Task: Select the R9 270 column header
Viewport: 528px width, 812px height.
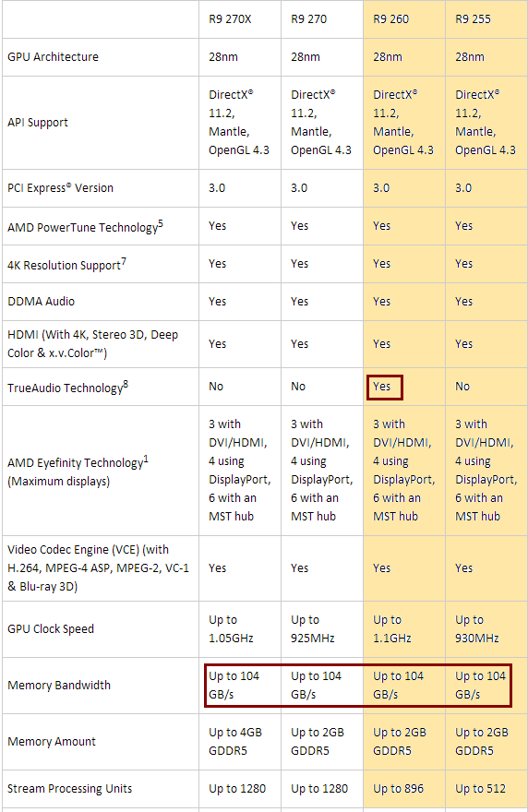Action: point(309,19)
